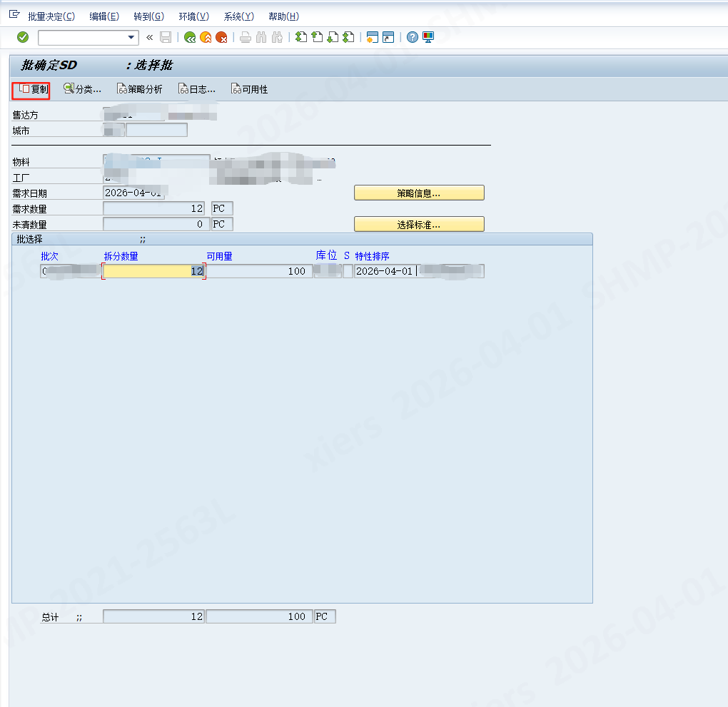Click the Find Next binoculars icon
Image resolution: width=728 pixels, height=707 pixels.
click(277, 37)
